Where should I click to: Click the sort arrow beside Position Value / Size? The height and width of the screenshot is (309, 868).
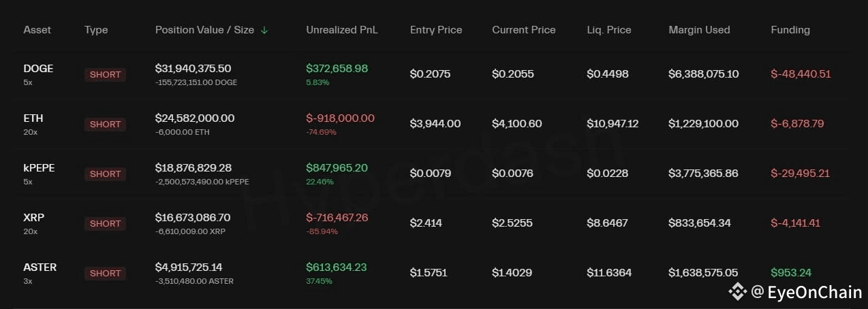pos(264,31)
